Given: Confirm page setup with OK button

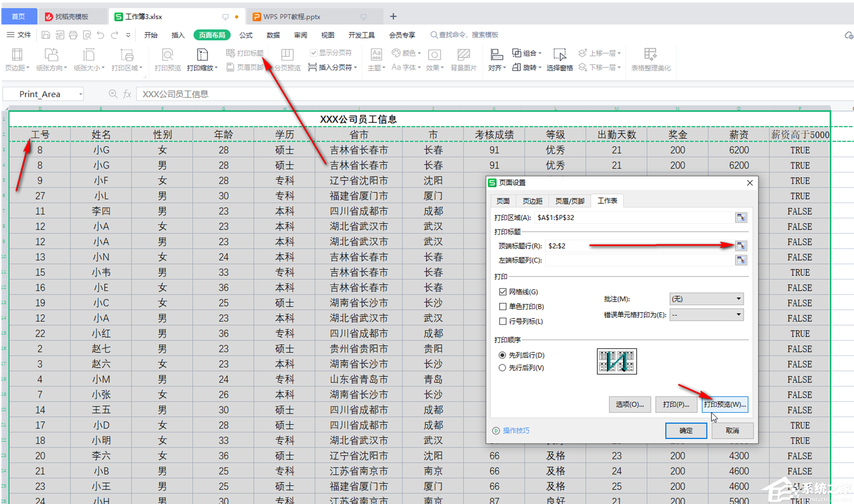Looking at the screenshot, I should [686, 431].
